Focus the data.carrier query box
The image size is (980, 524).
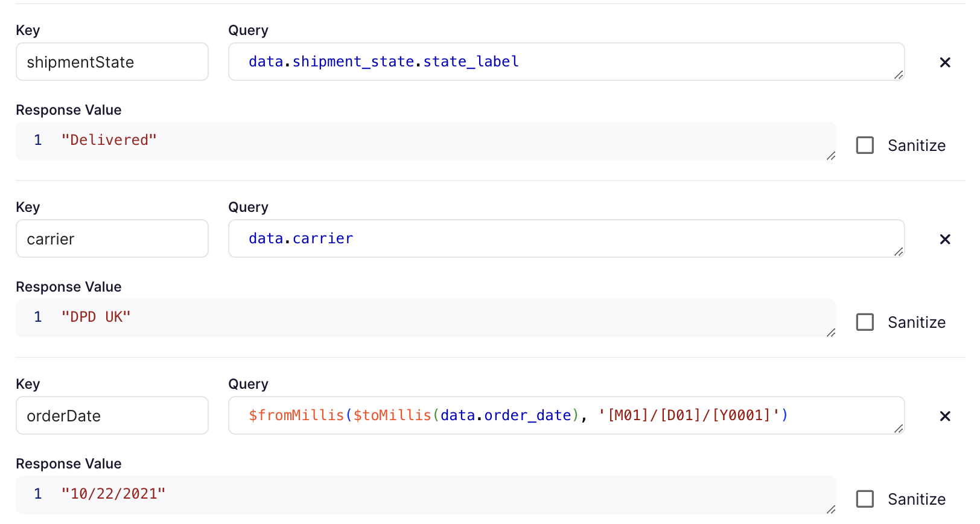(566, 238)
